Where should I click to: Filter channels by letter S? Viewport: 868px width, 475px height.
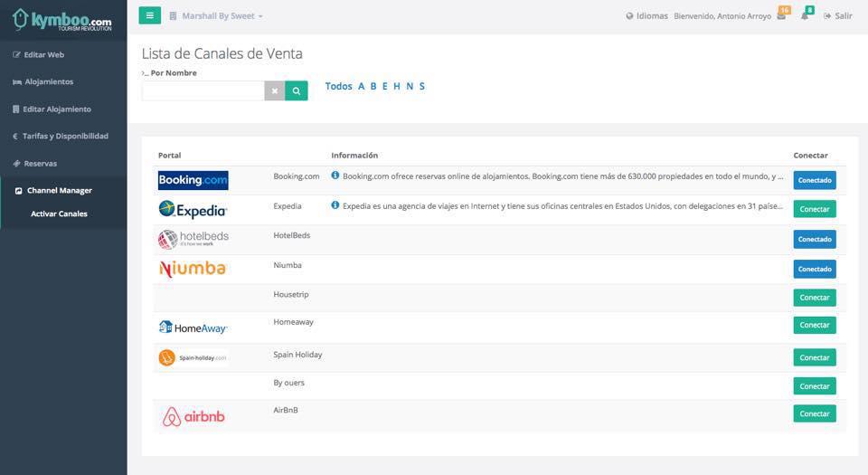click(422, 86)
